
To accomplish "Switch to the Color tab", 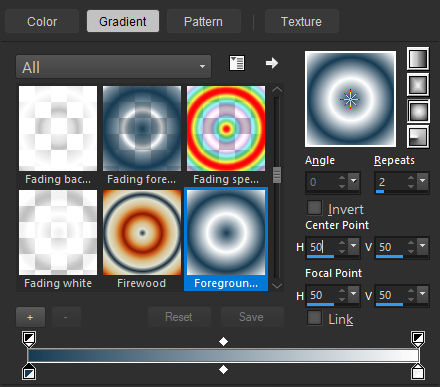I will pyautogui.click(x=42, y=22).
